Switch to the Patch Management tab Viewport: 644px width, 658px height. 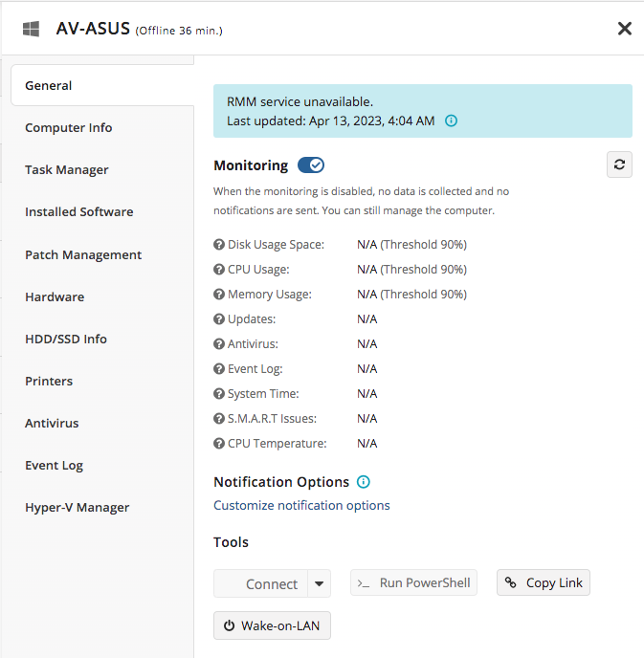tap(83, 254)
